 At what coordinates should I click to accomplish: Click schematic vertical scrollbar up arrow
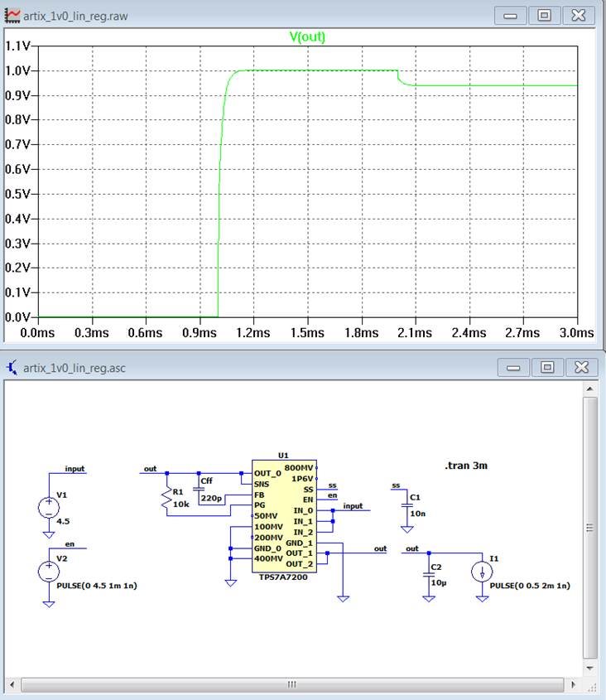(589, 389)
